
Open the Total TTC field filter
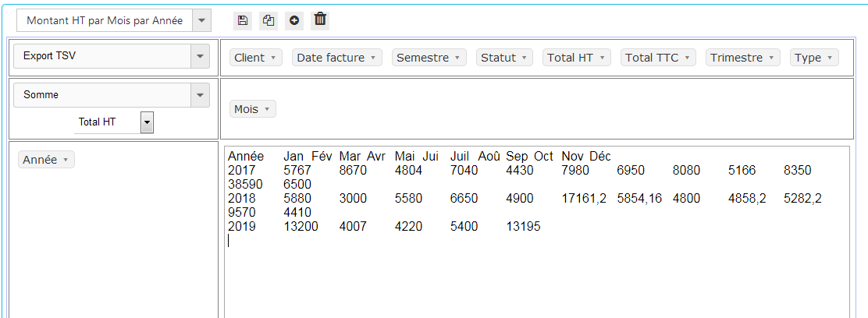[x=687, y=58]
